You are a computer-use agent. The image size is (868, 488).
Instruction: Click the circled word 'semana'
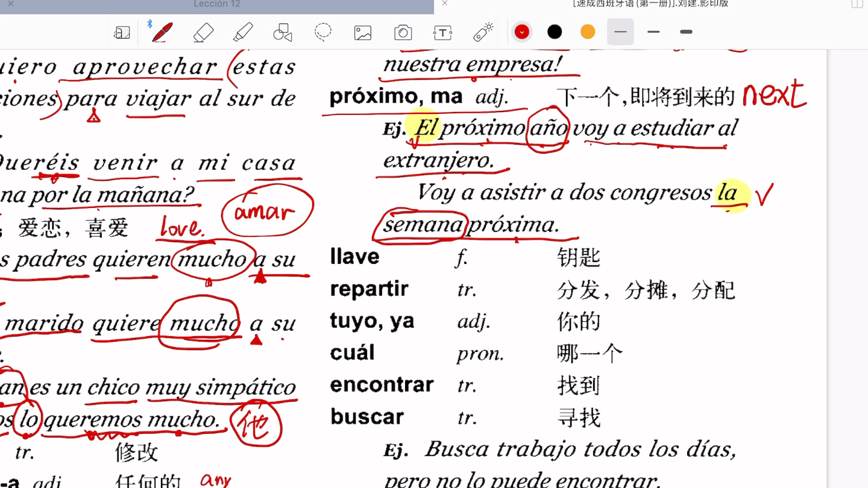pyautogui.click(x=423, y=225)
